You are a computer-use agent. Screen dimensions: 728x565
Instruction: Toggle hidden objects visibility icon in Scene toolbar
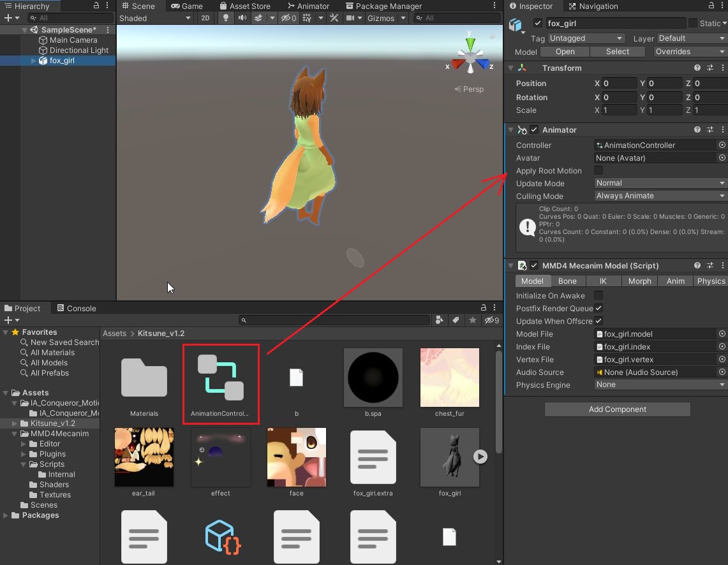(289, 18)
